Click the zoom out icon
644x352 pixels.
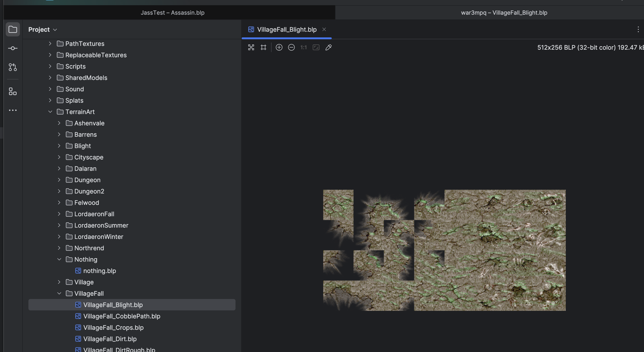pos(291,48)
